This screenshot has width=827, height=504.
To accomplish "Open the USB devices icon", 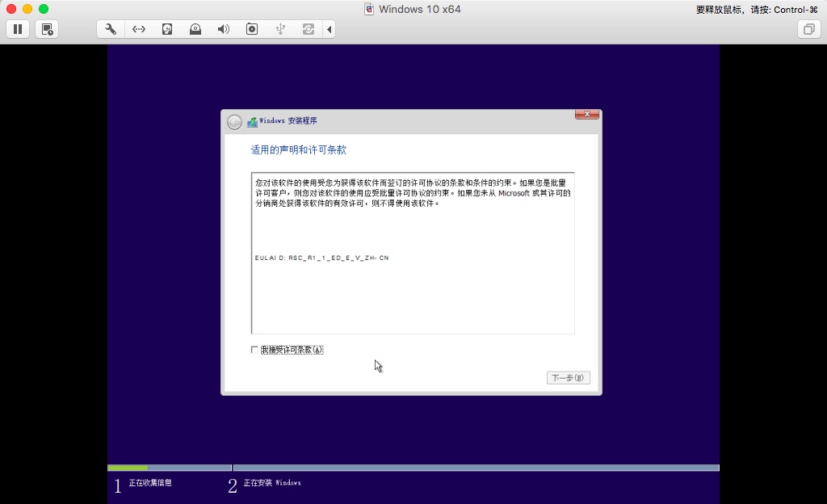I will click(280, 29).
